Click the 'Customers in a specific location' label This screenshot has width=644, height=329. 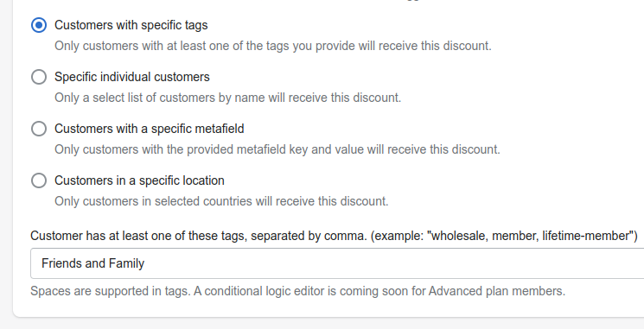[139, 180]
